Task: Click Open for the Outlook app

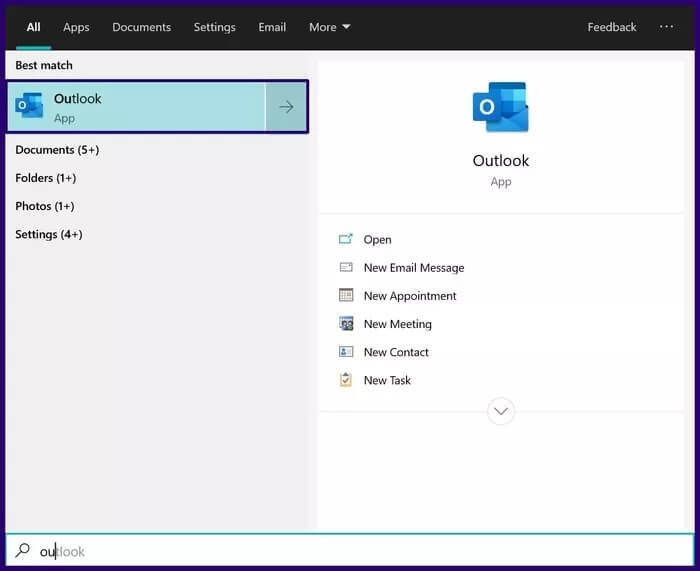Action: (377, 240)
